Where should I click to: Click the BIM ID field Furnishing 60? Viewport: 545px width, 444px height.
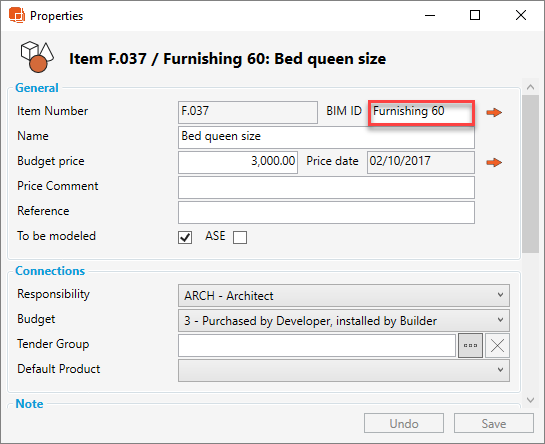click(421, 112)
